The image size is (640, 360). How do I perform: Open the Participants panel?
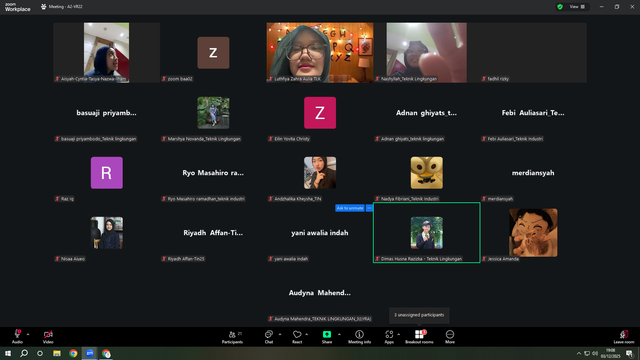tap(232, 336)
